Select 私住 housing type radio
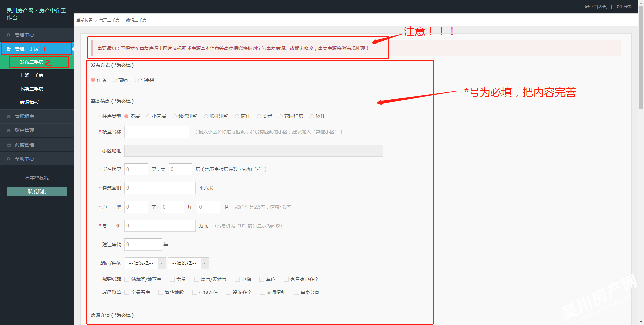This screenshot has width=644, height=325. point(312,116)
